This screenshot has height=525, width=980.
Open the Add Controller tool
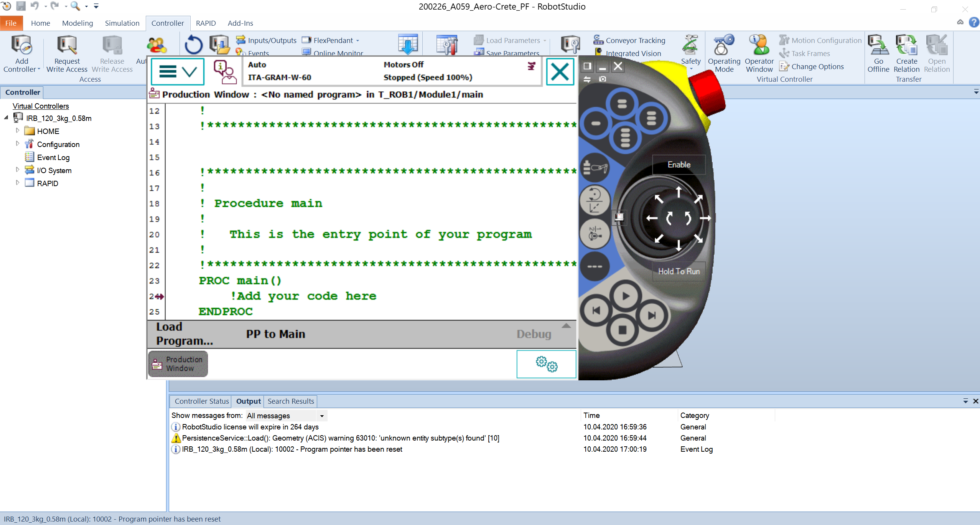click(21, 54)
